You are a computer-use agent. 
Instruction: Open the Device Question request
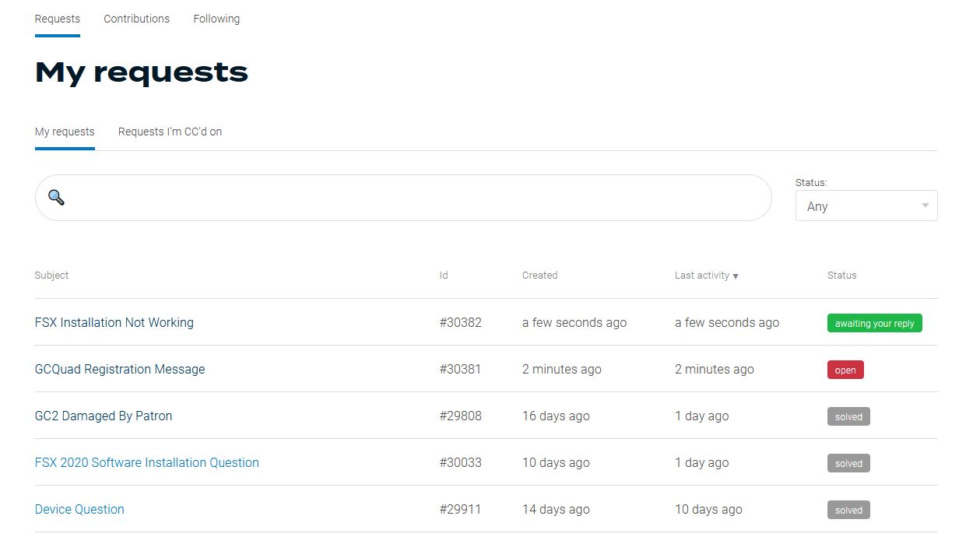(x=79, y=509)
